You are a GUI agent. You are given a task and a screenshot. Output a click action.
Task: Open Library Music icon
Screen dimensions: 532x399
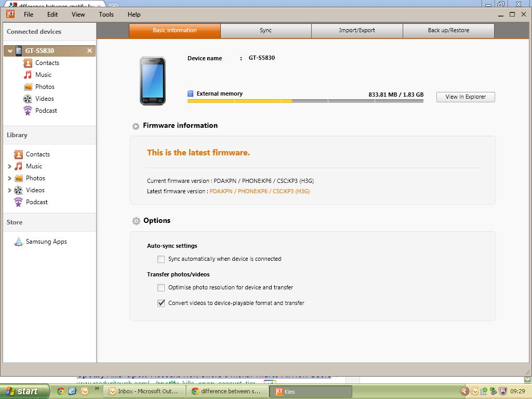pos(18,166)
